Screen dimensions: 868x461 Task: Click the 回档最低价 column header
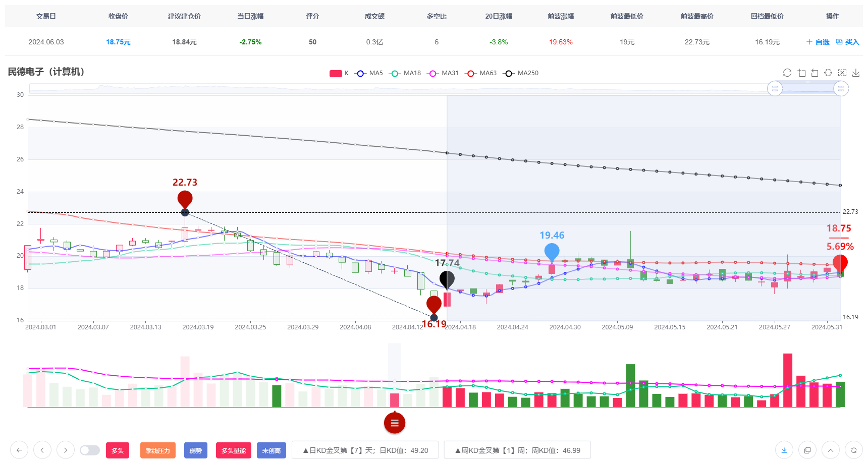tap(767, 16)
